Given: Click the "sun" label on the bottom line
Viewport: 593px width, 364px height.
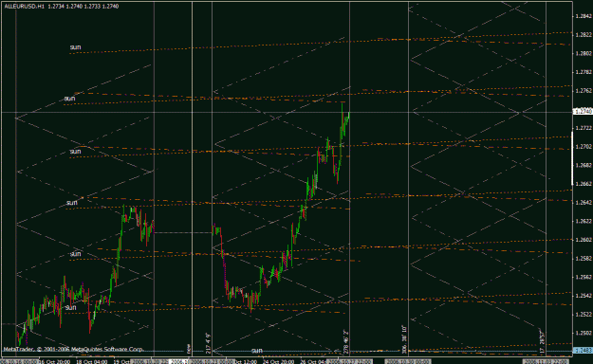Looking at the screenshot, I should pos(257,351).
